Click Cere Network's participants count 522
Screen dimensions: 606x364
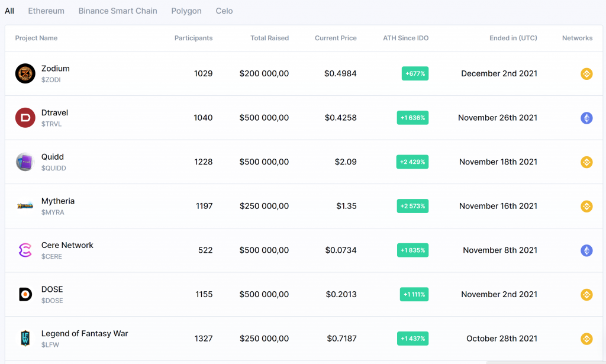pos(205,250)
